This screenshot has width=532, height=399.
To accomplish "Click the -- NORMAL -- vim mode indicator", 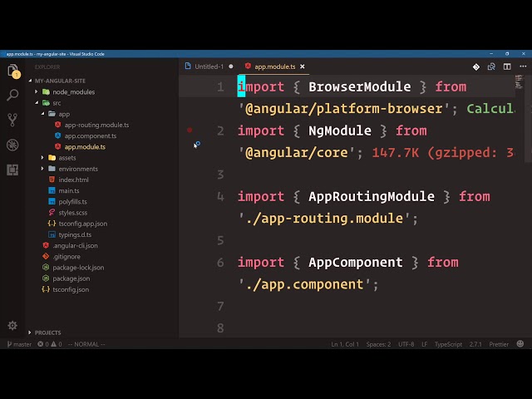I will pyautogui.click(x=86, y=344).
